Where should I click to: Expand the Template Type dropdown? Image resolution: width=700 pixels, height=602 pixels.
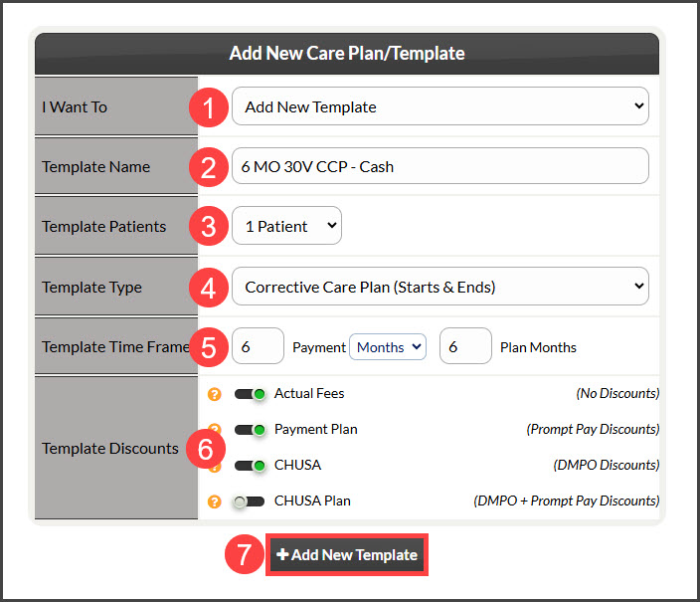(440, 287)
